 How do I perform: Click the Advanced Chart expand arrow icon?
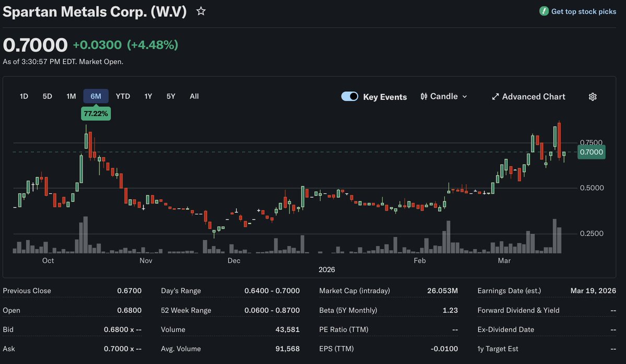pos(495,97)
